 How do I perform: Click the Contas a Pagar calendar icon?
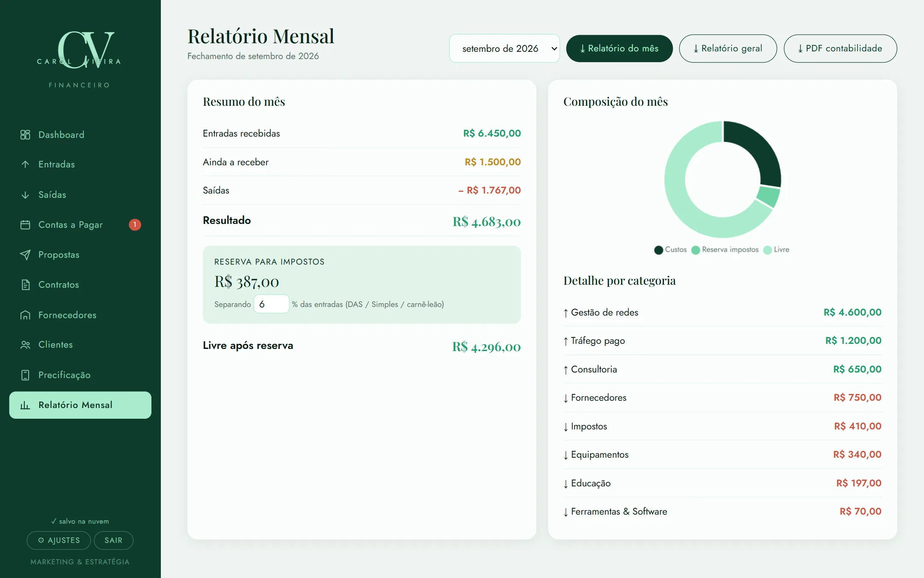pyautogui.click(x=25, y=225)
